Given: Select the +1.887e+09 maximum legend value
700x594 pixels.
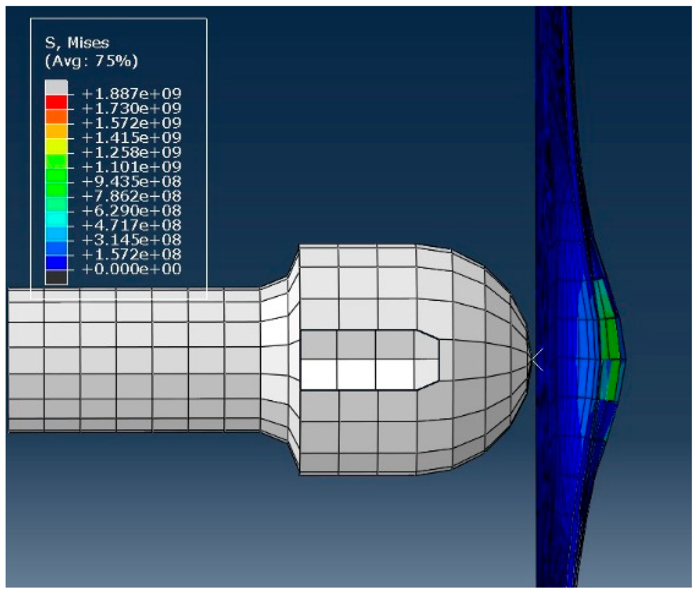Looking at the screenshot, I should pyautogui.click(x=131, y=94).
